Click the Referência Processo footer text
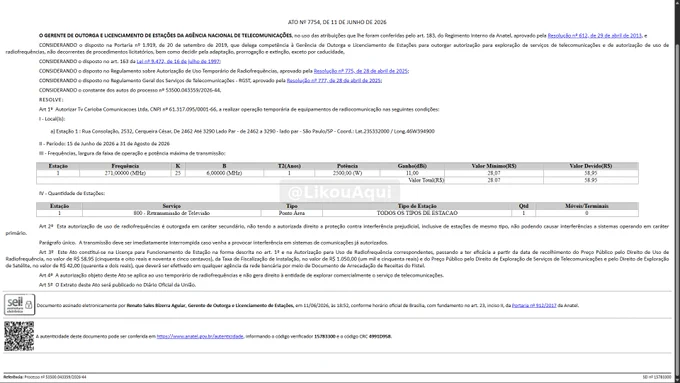 click(x=45, y=377)
